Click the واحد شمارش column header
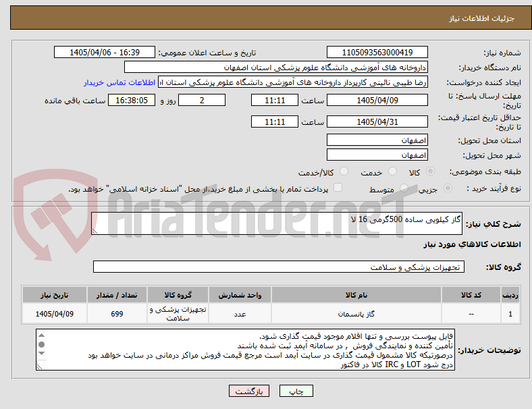Viewport: 532px width, 409px height. click(x=240, y=295)
